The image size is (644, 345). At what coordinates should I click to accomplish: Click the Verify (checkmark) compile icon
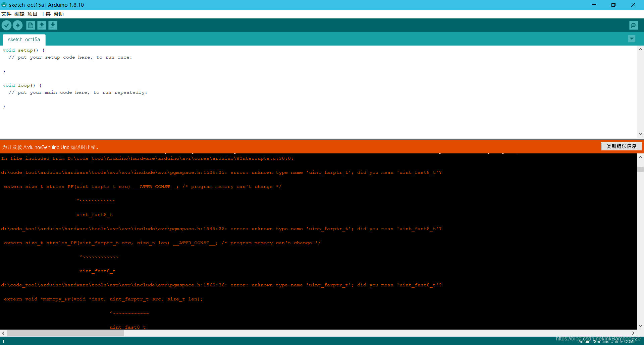tap(6, 25)
